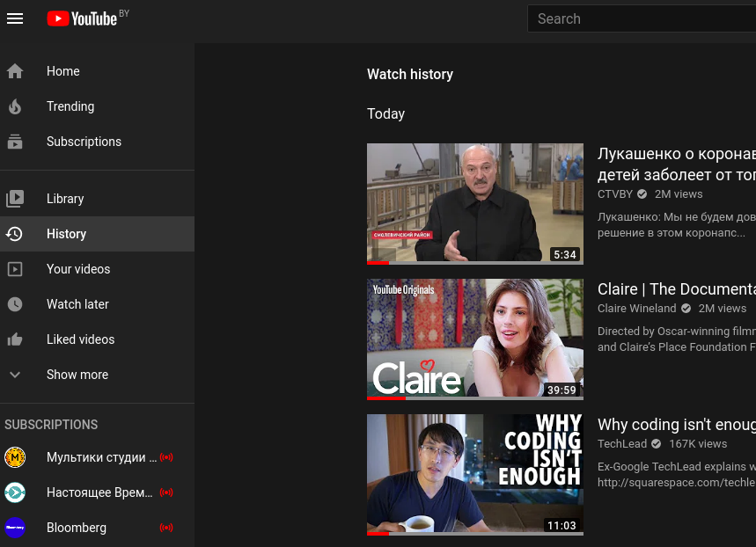Open Liked videos playlist
Viewport: 756px width, 547px height.
click(97, 339)
